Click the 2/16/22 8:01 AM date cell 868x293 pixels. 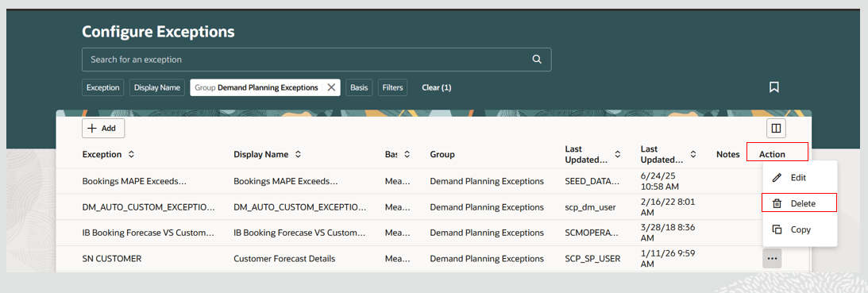coord(668,207)
